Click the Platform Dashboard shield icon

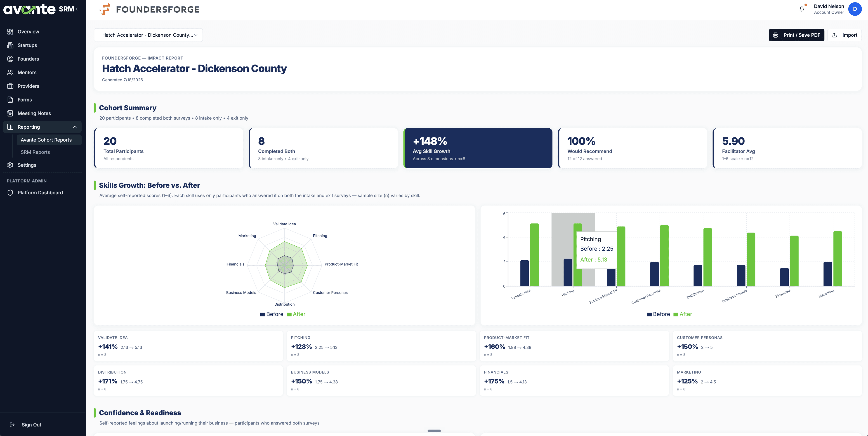click(10, 193)
